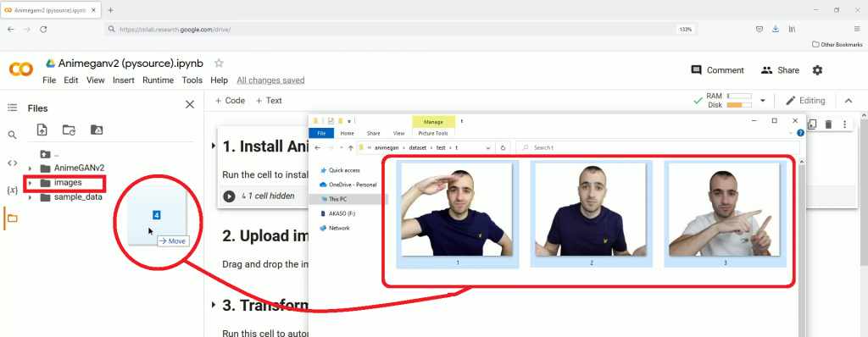Open a new browser tab
Image resolution: width=868 pixels, height=337 pixels.
click(111, 10)
